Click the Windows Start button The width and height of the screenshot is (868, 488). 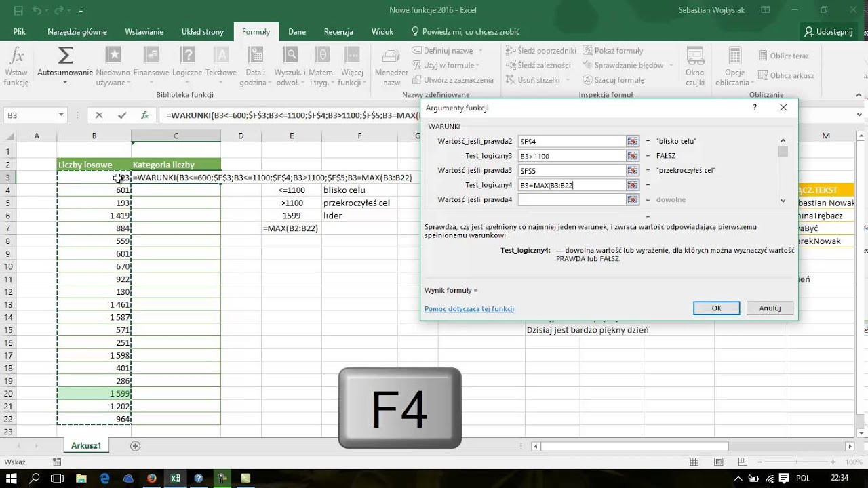coord(11,479)
